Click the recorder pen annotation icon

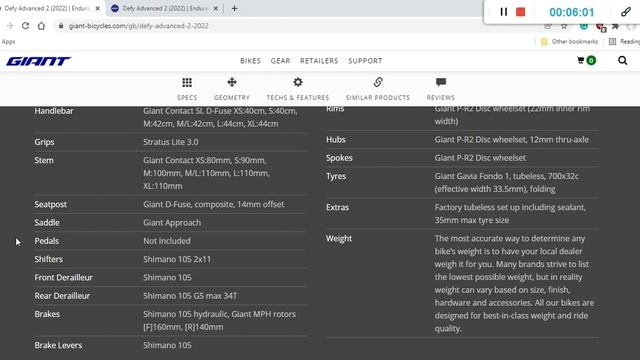point(626,12)
